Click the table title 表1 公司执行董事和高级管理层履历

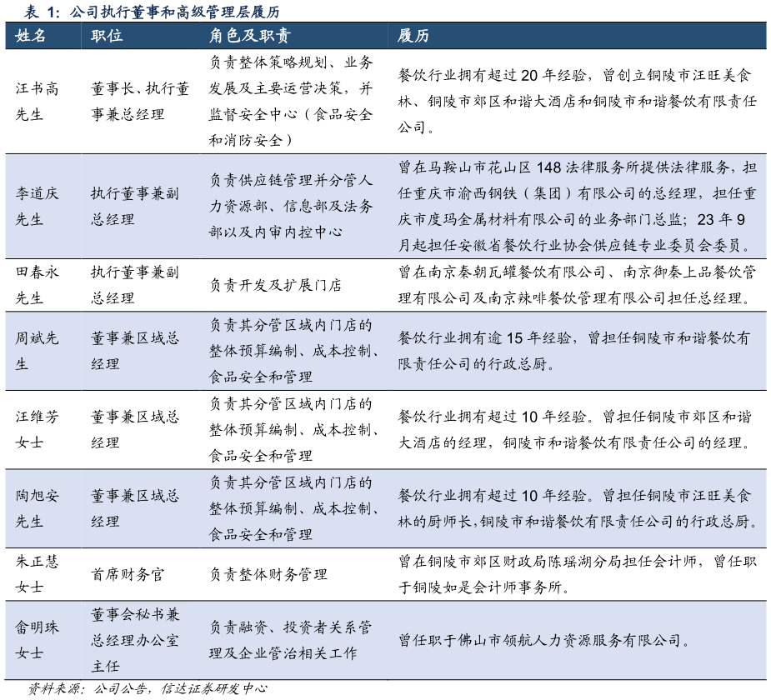[150, 12]
